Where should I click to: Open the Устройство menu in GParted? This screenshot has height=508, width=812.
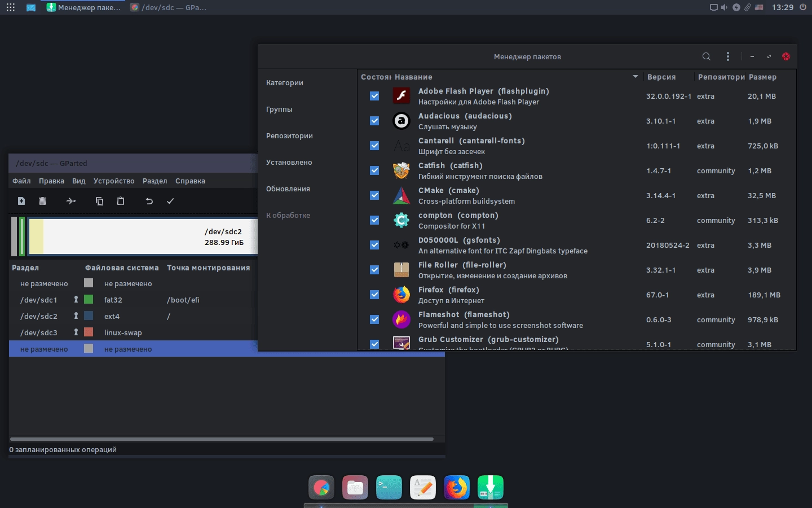click(x=114, y=181)
